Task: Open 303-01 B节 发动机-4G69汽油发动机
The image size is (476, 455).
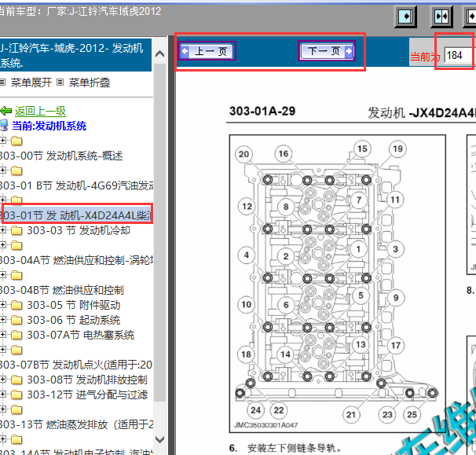Action: pyautogui.click(x=76, y=185)
